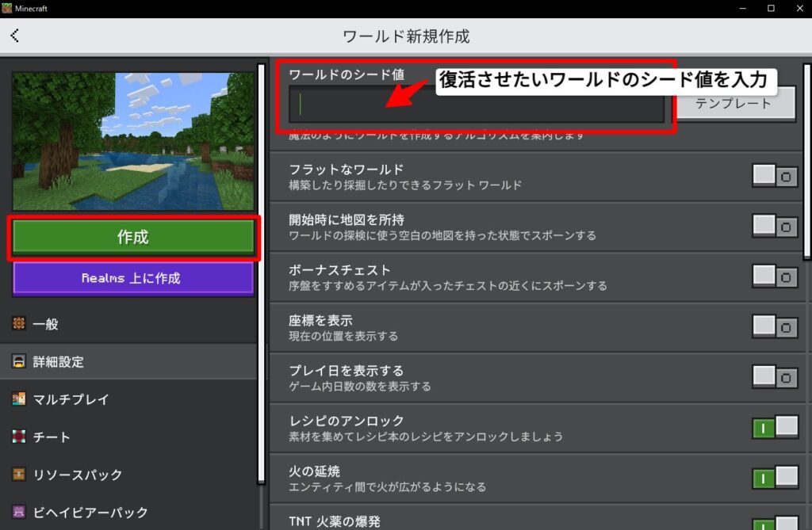Enable 座標を表示 toggle

775,327
